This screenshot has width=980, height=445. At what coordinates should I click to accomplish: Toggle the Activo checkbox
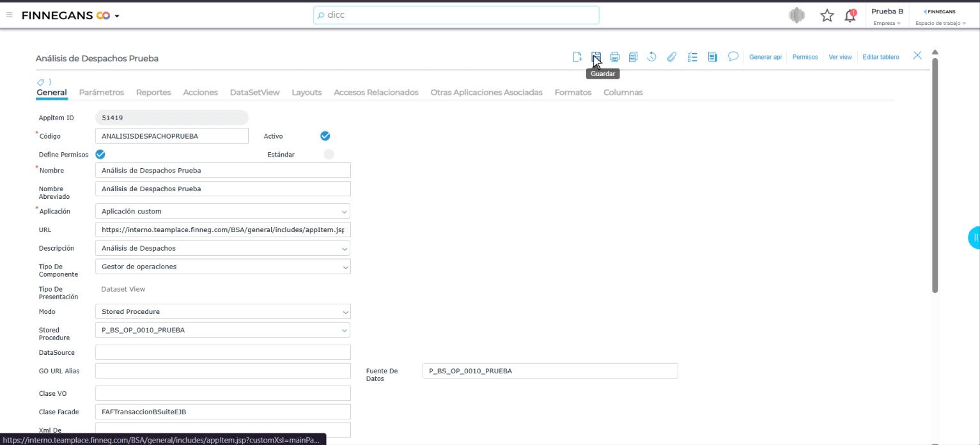325,136
